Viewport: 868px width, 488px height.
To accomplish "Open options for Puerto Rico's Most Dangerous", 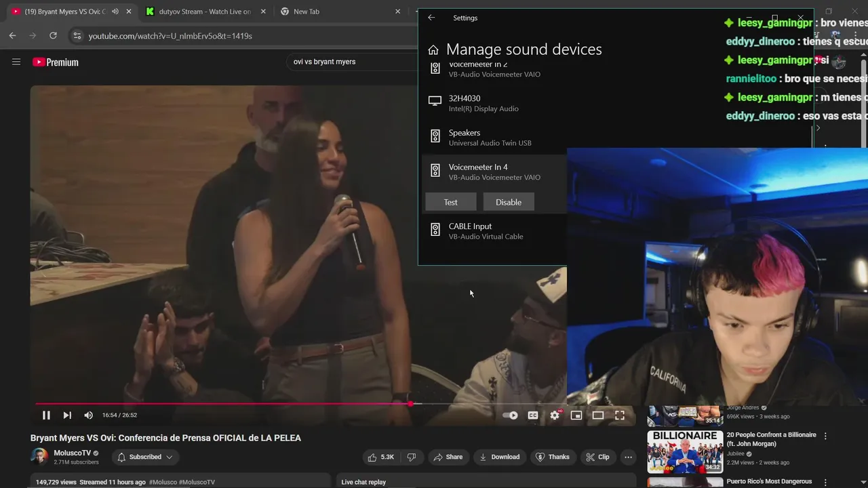I will pyautogui.click(x=825, y=482).
